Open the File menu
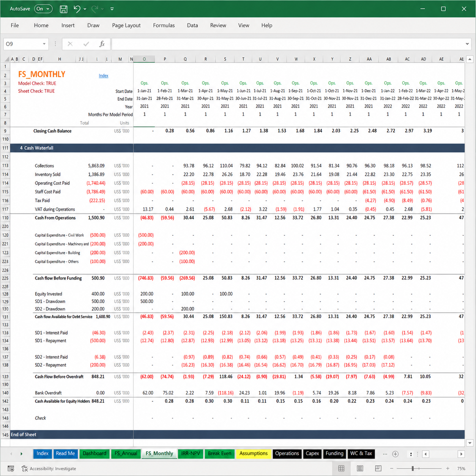476x476 pixels. click(15, 25)
